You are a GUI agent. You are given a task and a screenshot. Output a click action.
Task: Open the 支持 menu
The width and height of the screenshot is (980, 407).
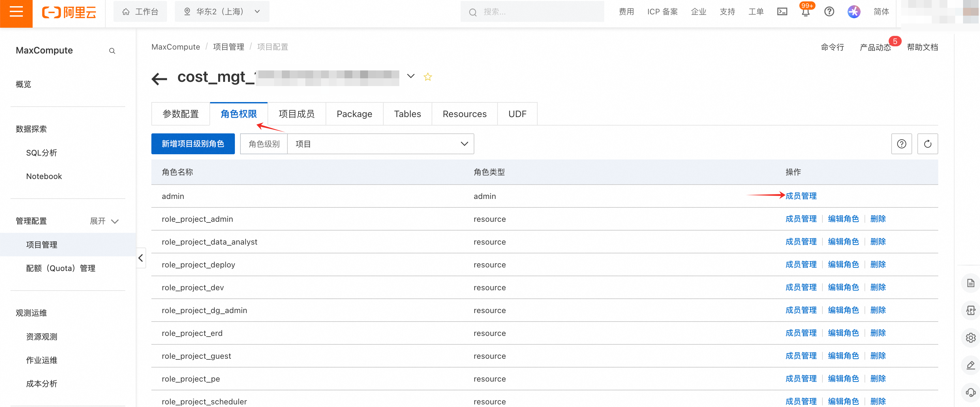pyautogui.click(x=727, y=12)
